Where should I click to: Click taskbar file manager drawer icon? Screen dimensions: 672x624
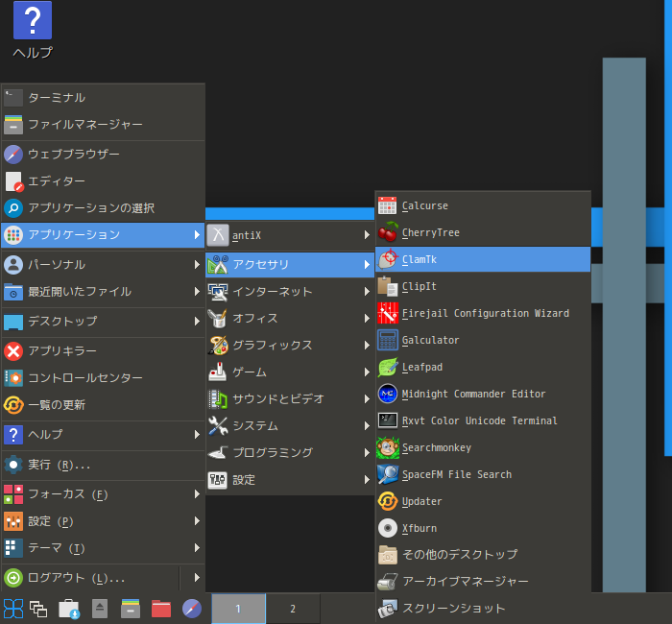point(131,609)
